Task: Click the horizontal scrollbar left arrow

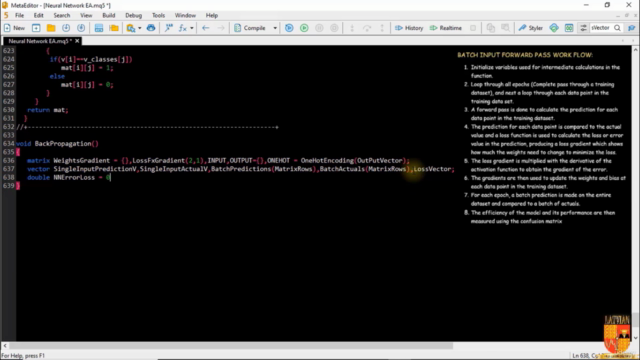Action: 5,345
